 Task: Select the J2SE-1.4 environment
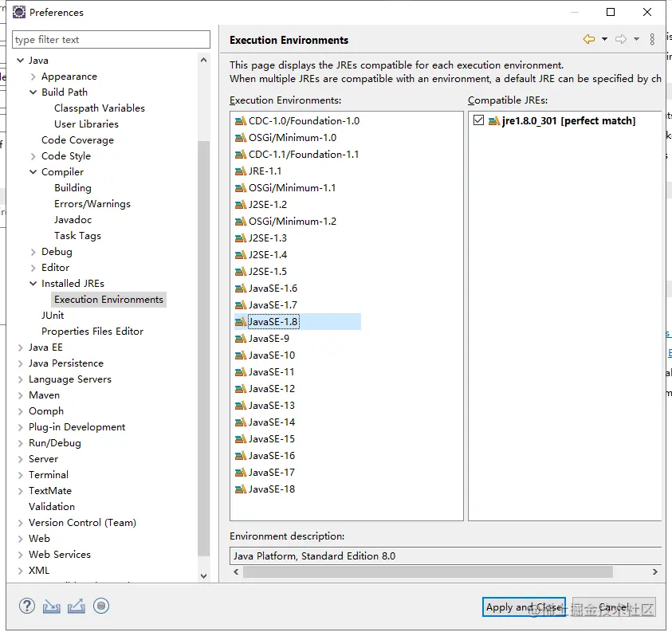(x=267, y=255)
